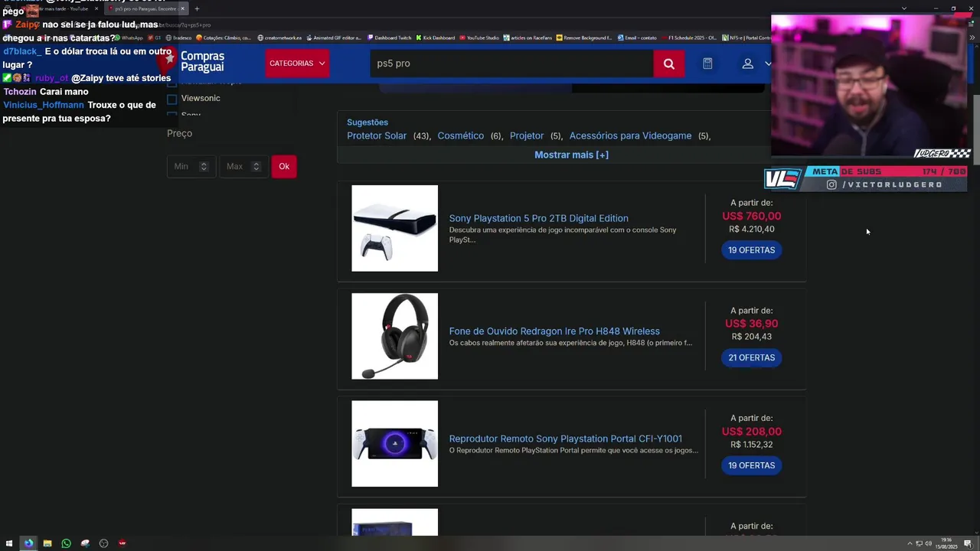
Task: Click the US$ 36,90 price text
Action: tap(751, 324)
